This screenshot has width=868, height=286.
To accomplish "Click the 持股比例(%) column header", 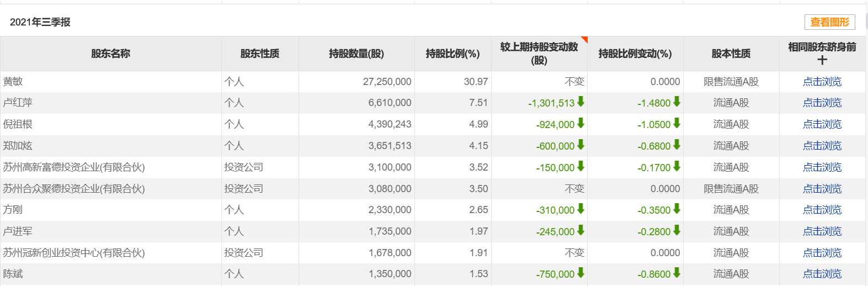I will tap(452, 54).
